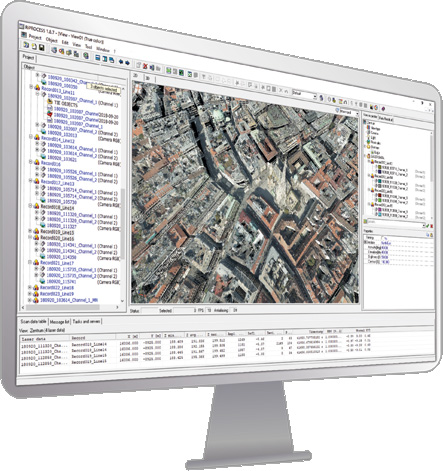
Task: Click the first icon in the main toolbar
Action: pos(26,45)
